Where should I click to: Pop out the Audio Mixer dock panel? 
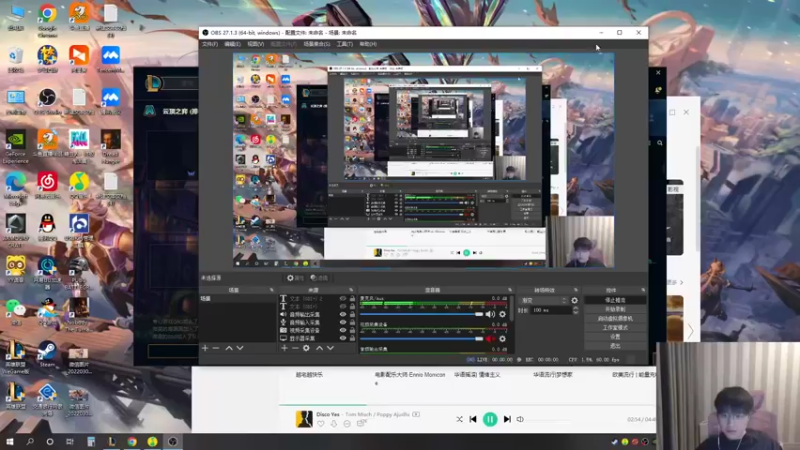pyautogui.click(x=510, y=290)
